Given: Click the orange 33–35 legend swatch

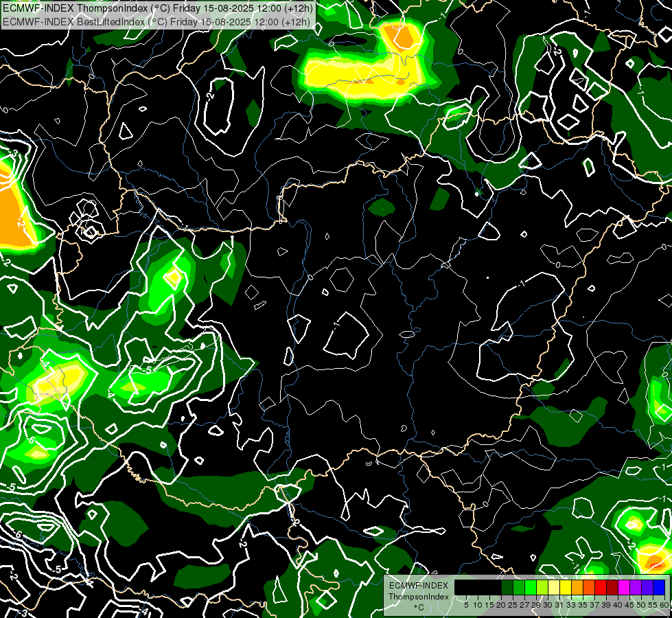Looking at the screenshot, I should coord(577,587).
